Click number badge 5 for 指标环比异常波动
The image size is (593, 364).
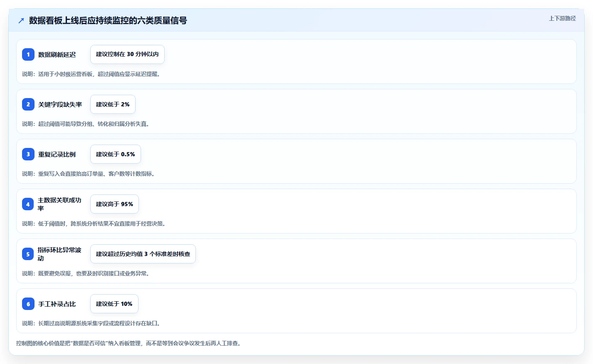[28, 254]
